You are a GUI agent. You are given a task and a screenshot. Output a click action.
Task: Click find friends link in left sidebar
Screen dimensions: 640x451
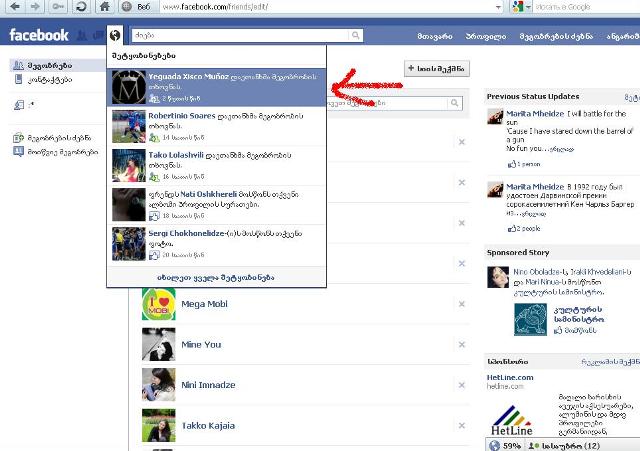click(58, 138)
